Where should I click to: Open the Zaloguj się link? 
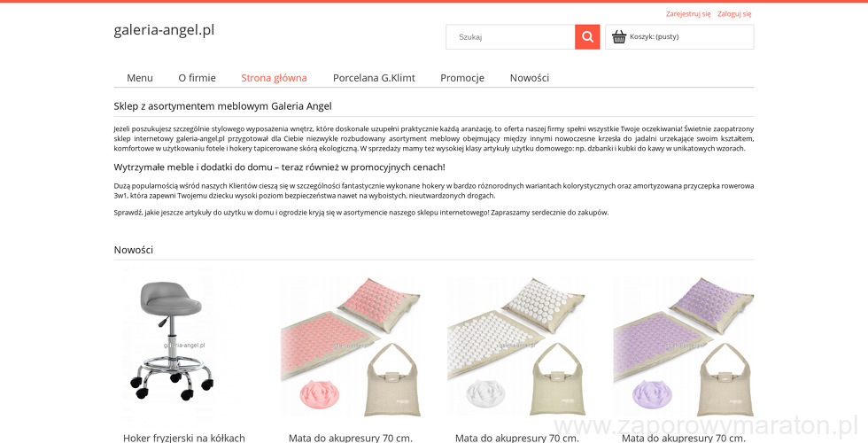coord(734,14)
